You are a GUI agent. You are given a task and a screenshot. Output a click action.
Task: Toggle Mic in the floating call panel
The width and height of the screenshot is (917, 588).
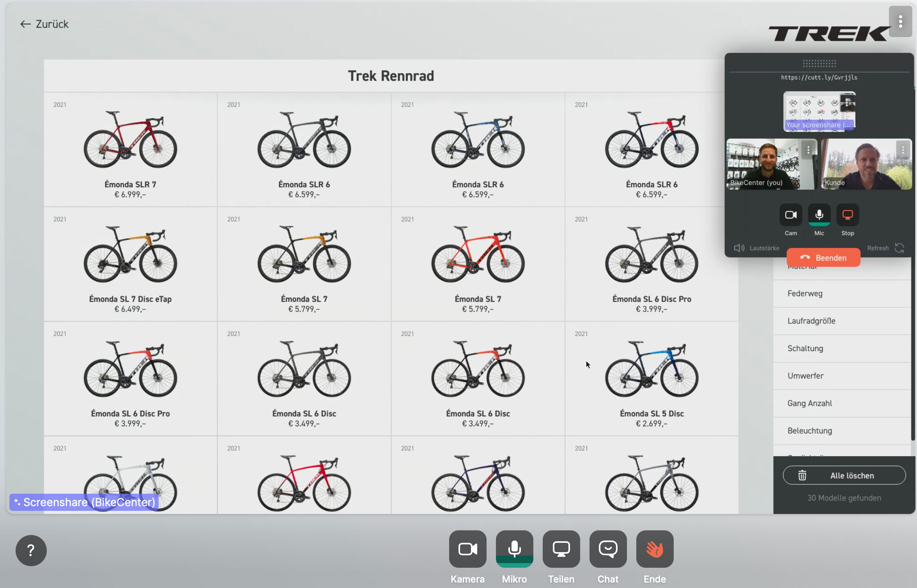click(819, 215)
